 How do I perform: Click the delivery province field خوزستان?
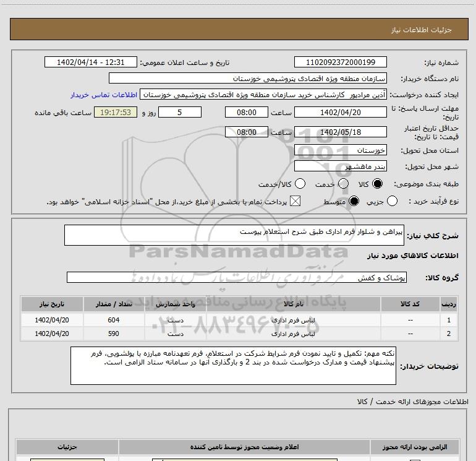340,150
